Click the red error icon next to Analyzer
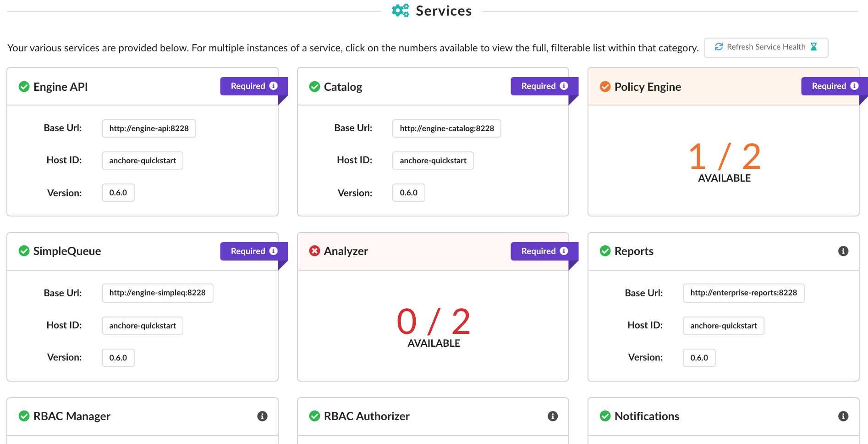The width and height of the screenshot is (868, 444). [314, 251]
